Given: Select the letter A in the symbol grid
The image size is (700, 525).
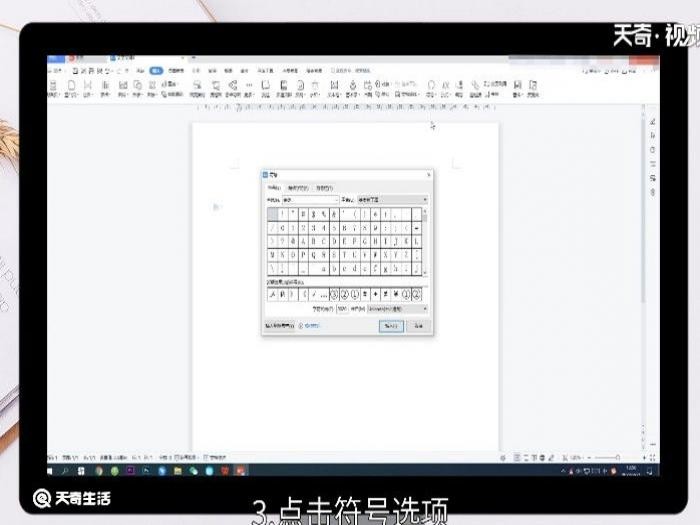Looking at the screenshot, I should pyautogui.click(x=303, y=242).
